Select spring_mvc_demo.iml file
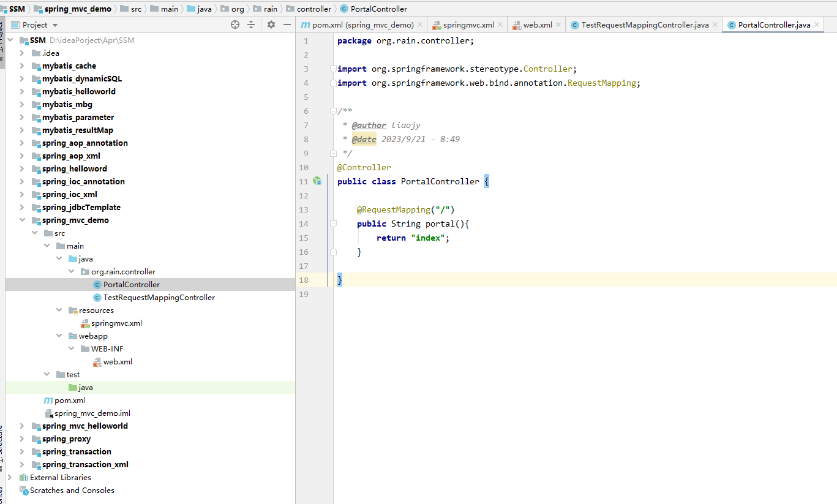 [x=92, y=413]
